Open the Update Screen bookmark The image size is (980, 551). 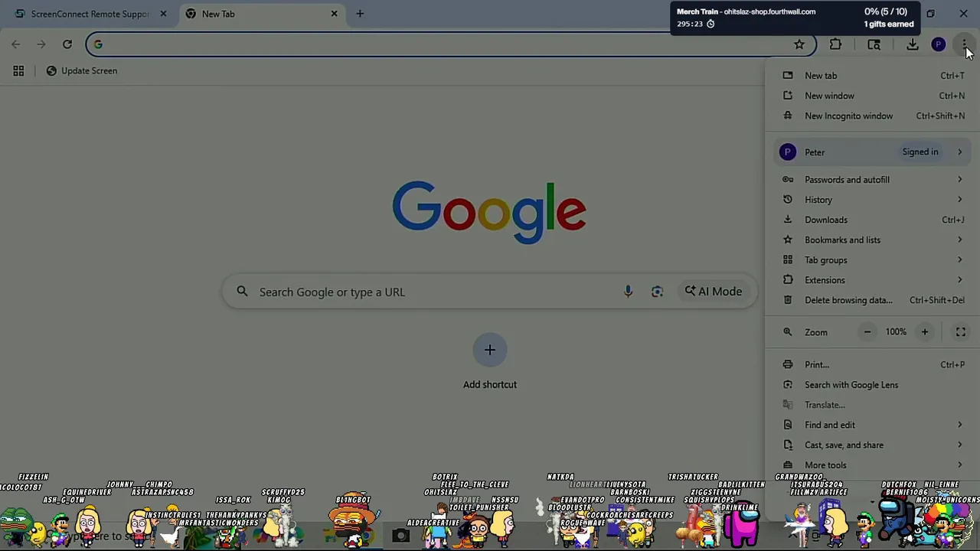(81, 70)
